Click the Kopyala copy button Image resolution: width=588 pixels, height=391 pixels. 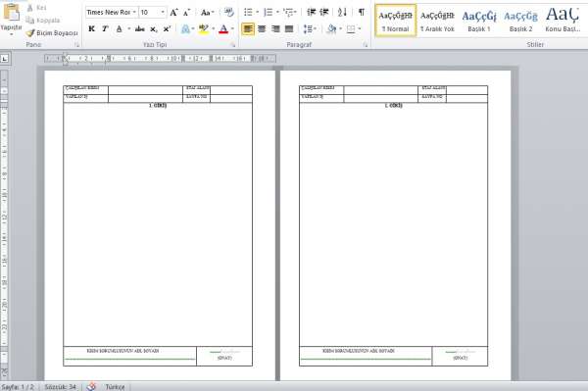(43, 21)
